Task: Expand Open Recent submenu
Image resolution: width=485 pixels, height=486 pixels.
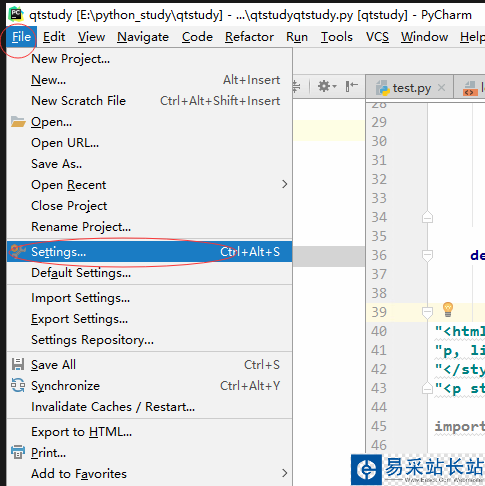Action: (149, 185)
